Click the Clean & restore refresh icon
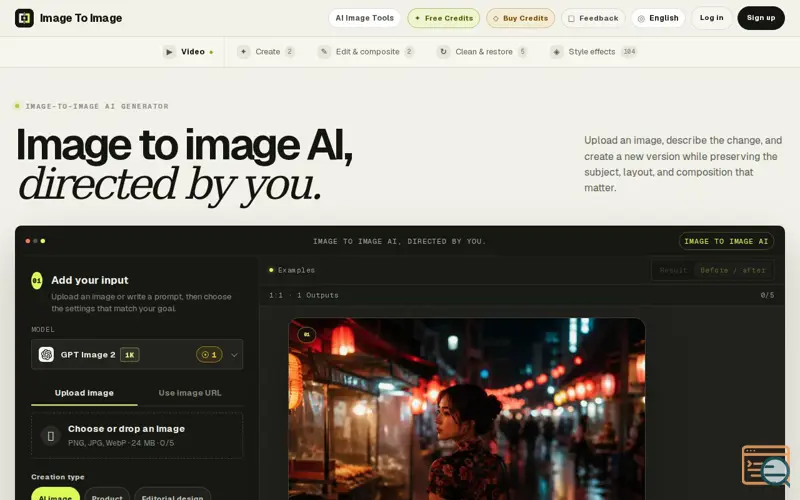Image resolution: width=800 pixels, height=500 pixels. pos(443,52)
